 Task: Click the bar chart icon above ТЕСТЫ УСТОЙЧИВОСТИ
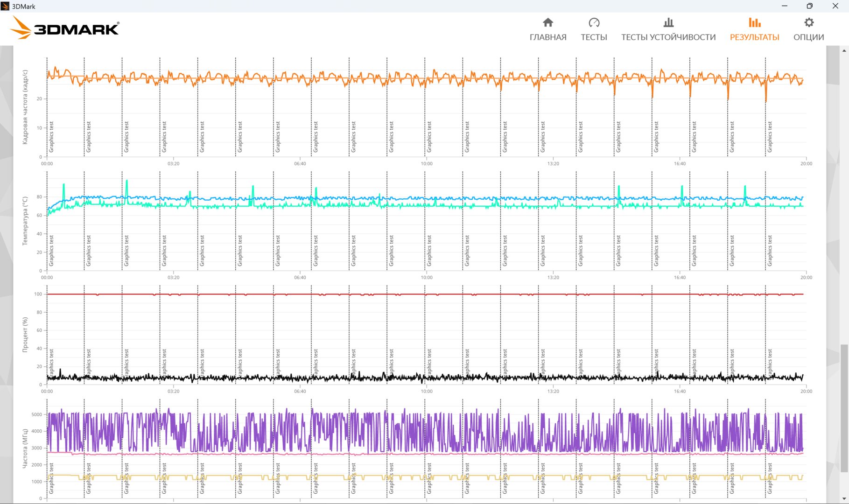tap(668, 22)
